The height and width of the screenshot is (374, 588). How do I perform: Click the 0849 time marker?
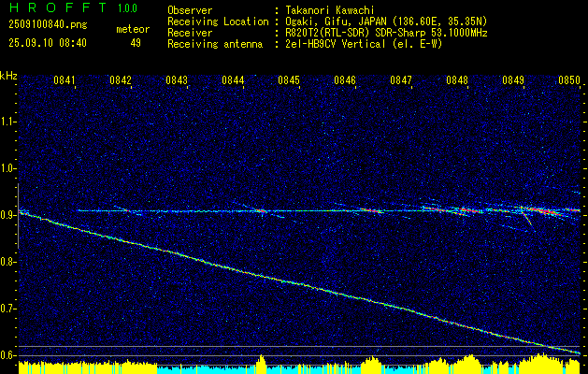pos(513,79)
